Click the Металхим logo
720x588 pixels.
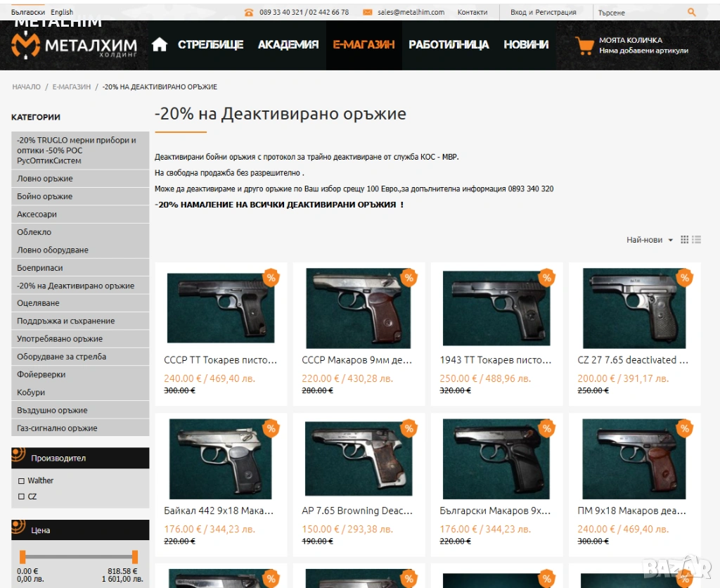coord(74,45)
